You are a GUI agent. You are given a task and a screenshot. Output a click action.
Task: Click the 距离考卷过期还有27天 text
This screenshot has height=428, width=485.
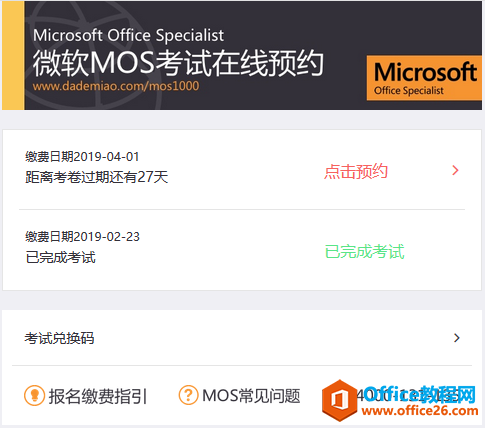pyautogui.click(x=97, y=177)
